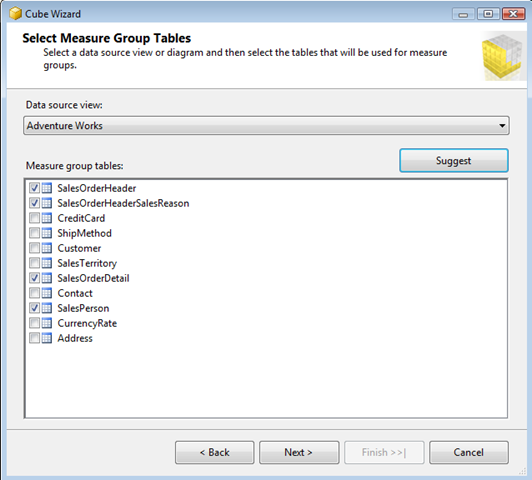This screenshot has width=532, height=480.
Task: Select the SalesOrderDetail list entry label
Action: (x=93, y=278)
